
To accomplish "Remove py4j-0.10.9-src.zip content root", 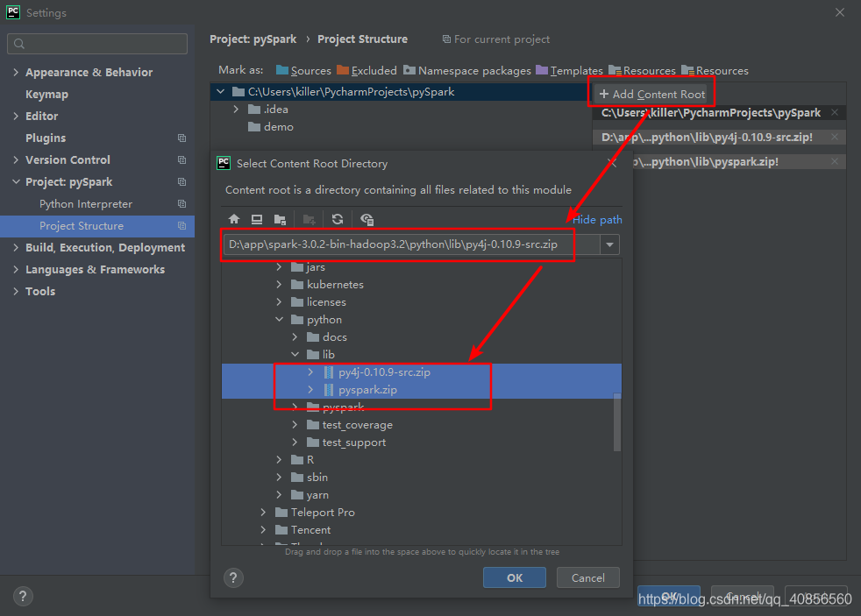I will tap(835, 138).
